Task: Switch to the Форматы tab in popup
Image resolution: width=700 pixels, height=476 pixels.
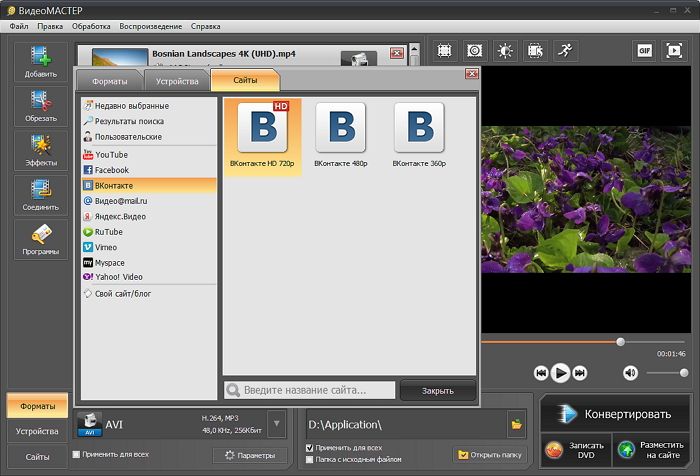Action: click(x=110, y=81)
